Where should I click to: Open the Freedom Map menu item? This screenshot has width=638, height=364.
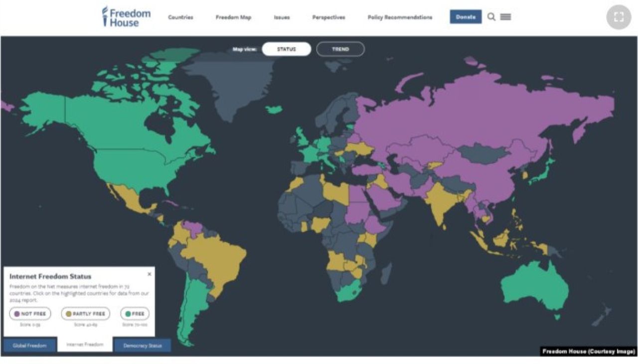(233, 17)
